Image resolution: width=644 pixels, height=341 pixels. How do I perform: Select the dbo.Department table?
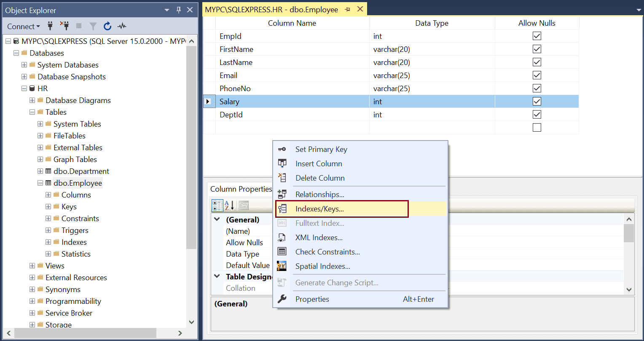click(81, 171)
